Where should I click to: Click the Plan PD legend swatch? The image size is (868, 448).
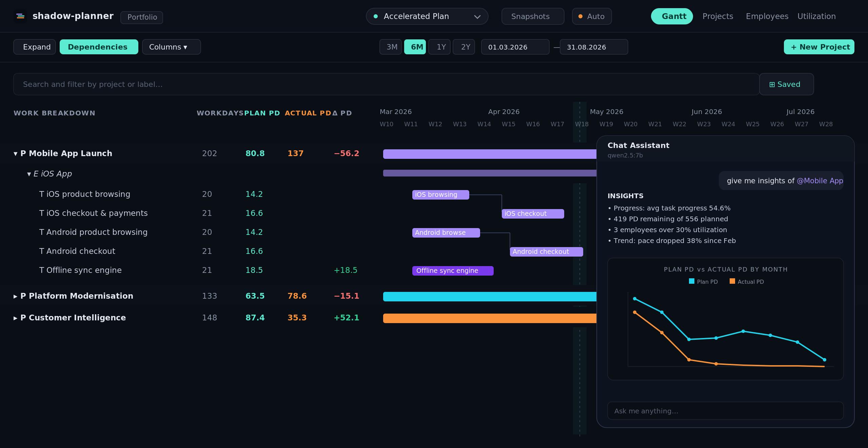point(692,281)
